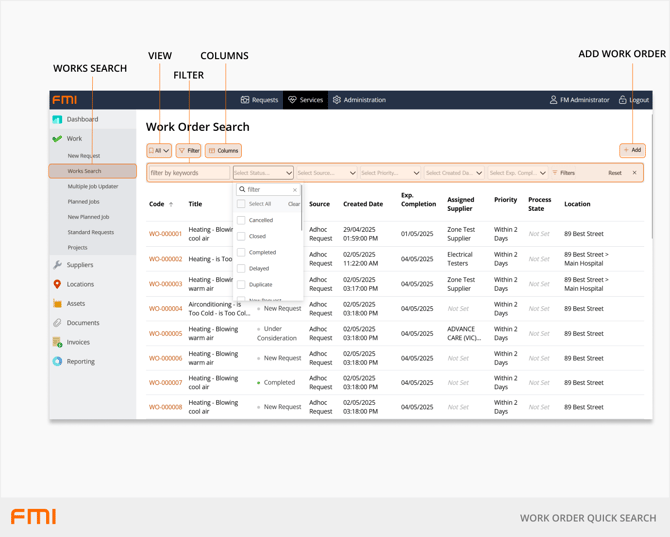Switch to the Services tab
Screen dimensions: 670x537
[x=306, y=100]
